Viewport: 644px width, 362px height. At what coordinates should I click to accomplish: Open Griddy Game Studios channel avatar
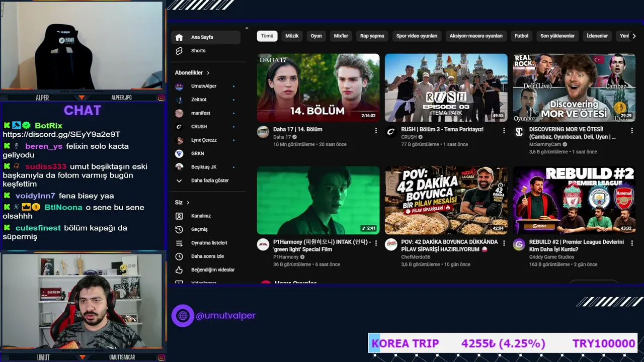(519, 245)
